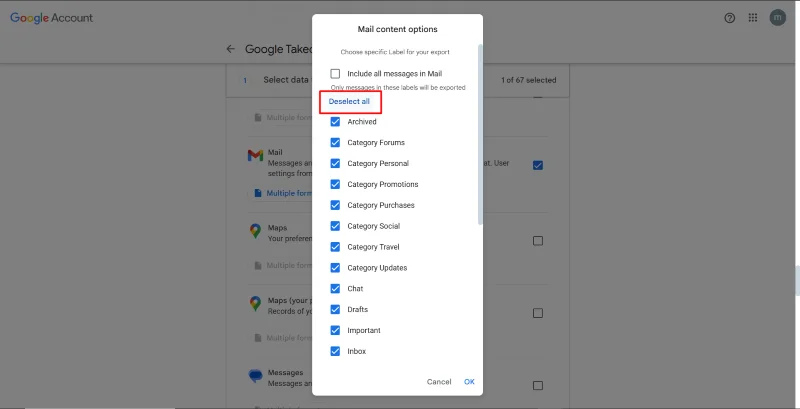Check Include all messages in Mail
This screenshot has width=800, height=409.
point(335,73)
